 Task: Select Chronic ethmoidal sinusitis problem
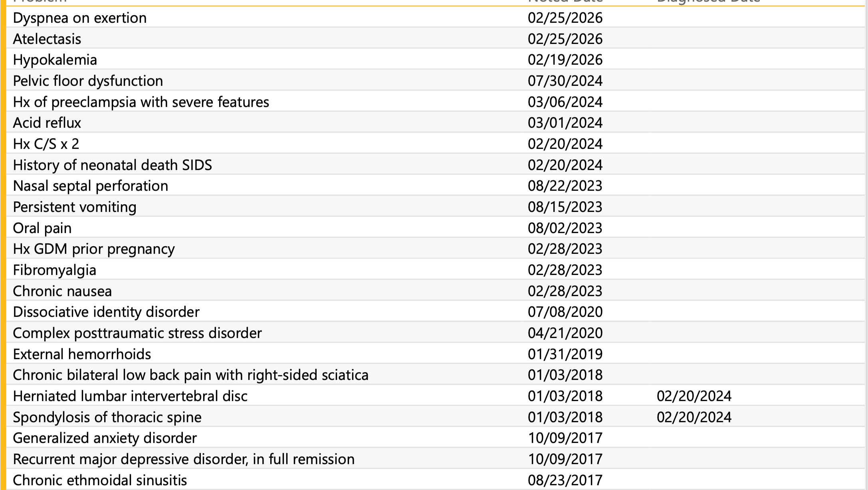(x=100, y=480)
